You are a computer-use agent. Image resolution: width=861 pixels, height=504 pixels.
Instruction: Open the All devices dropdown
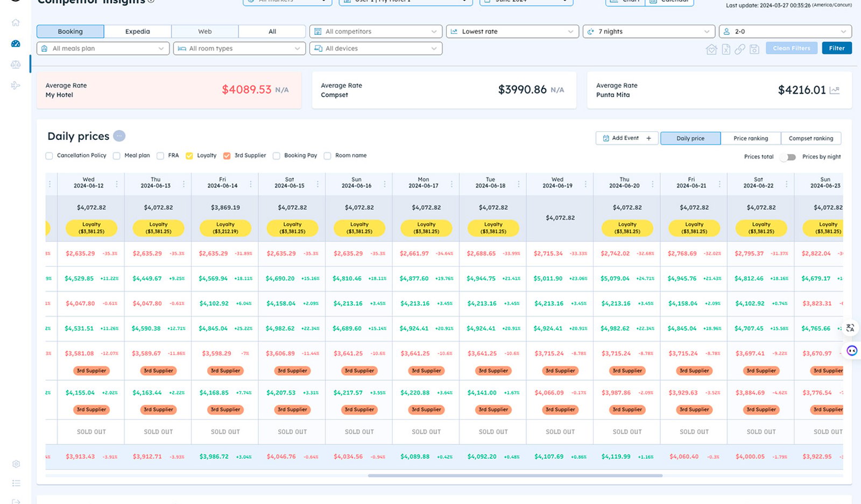tap(376, 48)
